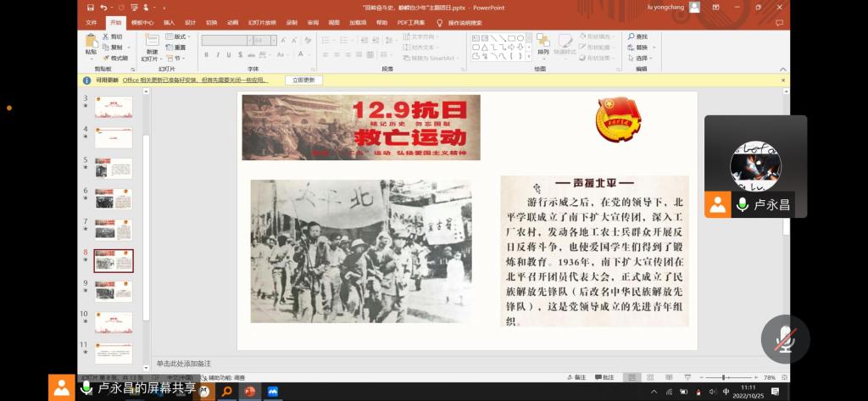Open the Select (选择) dropdown
Image resolution: width=868 pixels, height=401 pixels.
click(x=641, y=58)
